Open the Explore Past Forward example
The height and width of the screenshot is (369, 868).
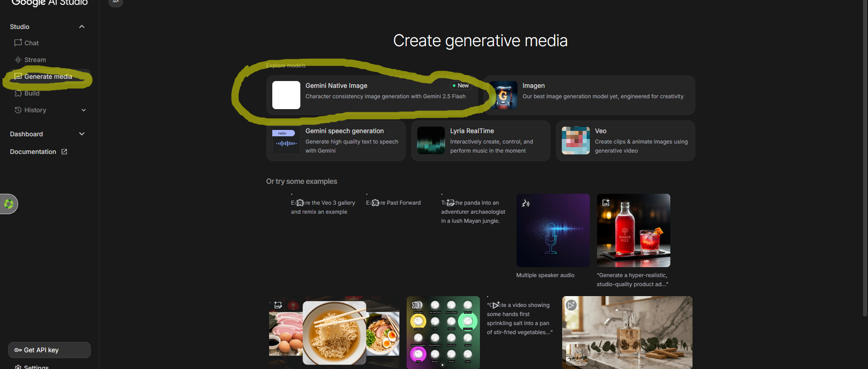click(x=394, y=203)
